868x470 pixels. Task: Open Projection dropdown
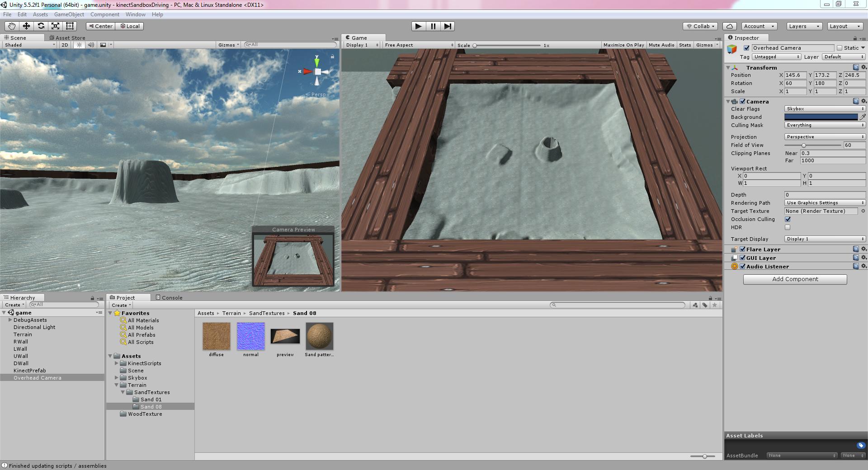825,137
